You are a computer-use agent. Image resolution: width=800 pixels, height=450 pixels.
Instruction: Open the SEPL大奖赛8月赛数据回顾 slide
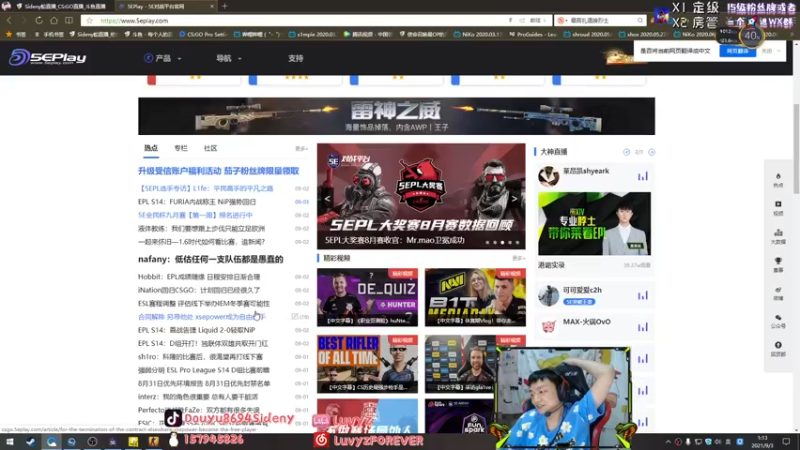421,196
